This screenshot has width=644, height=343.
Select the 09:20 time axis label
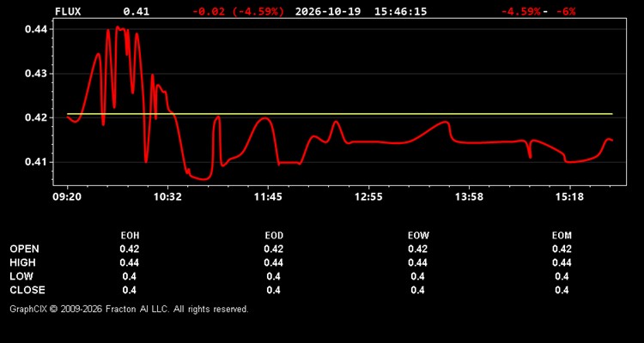(67, 197)
